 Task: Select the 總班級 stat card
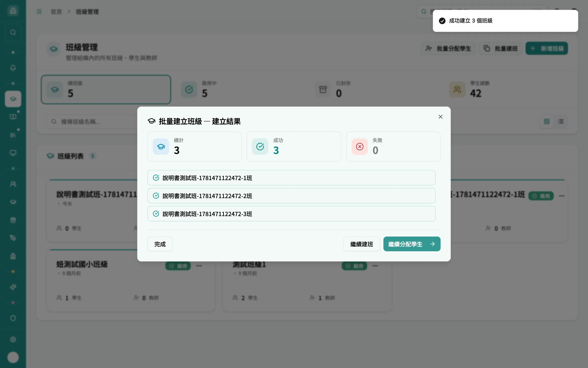[106, 90]
